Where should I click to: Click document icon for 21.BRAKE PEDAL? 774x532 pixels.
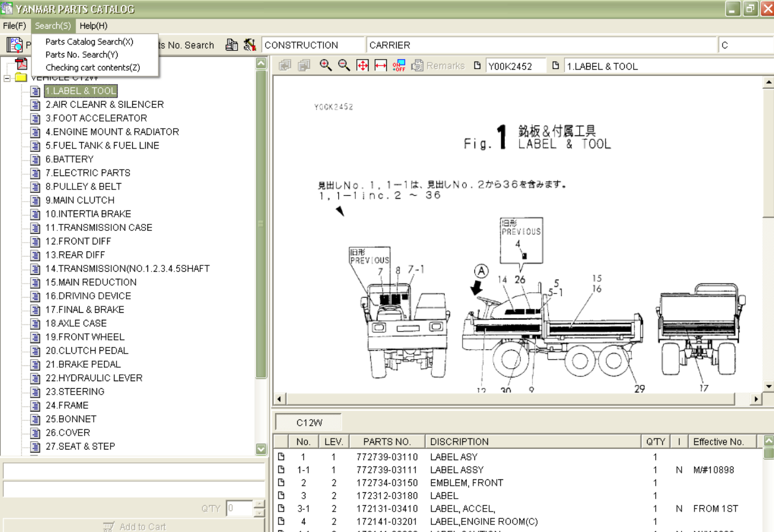coord(36,364)
